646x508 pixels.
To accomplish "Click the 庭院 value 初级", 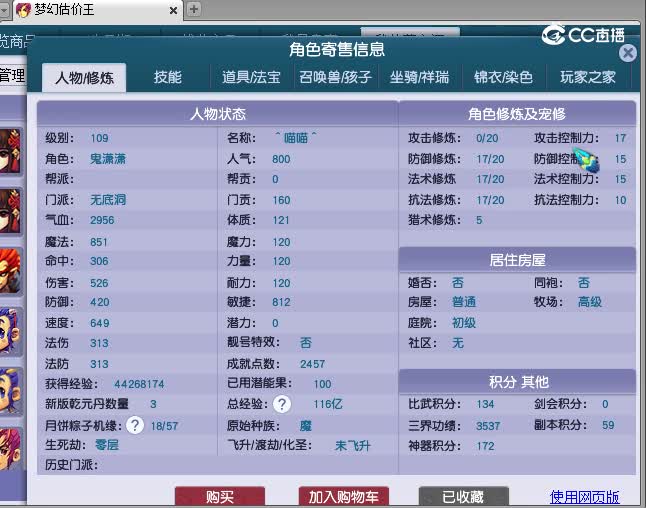I will tap(464, 323).
